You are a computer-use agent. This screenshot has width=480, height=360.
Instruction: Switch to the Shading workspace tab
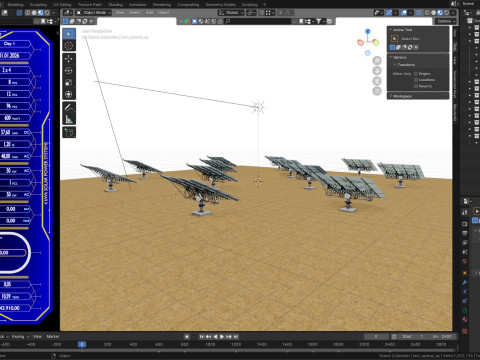[116, 5]
